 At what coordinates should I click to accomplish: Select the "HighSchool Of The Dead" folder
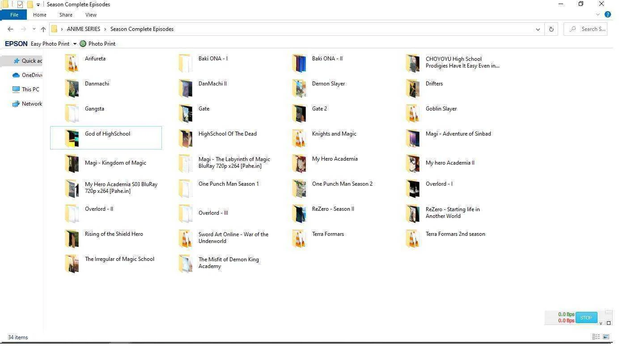pos(228,134)
